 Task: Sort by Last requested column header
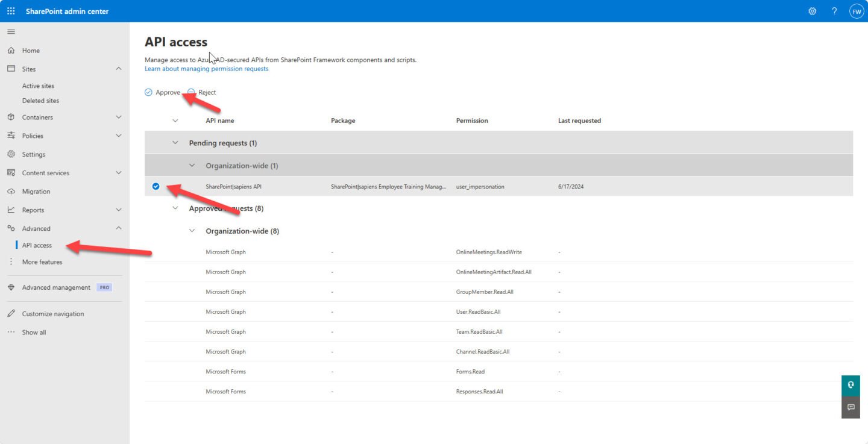[579, 120]
